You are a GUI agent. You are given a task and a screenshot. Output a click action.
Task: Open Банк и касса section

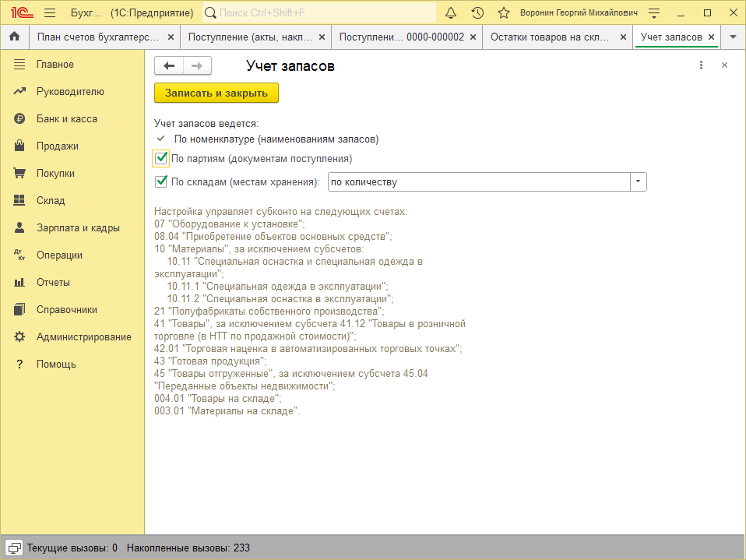click(67, 118)
